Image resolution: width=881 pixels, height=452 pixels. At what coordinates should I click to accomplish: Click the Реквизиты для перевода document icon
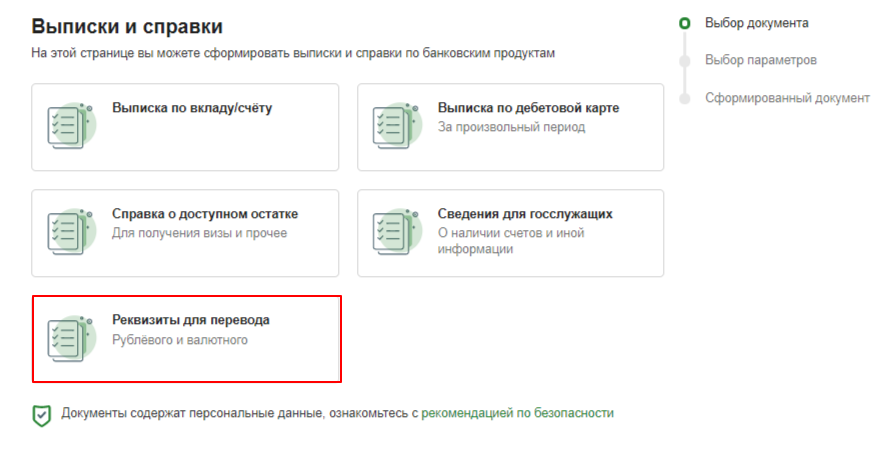[70, 338]
